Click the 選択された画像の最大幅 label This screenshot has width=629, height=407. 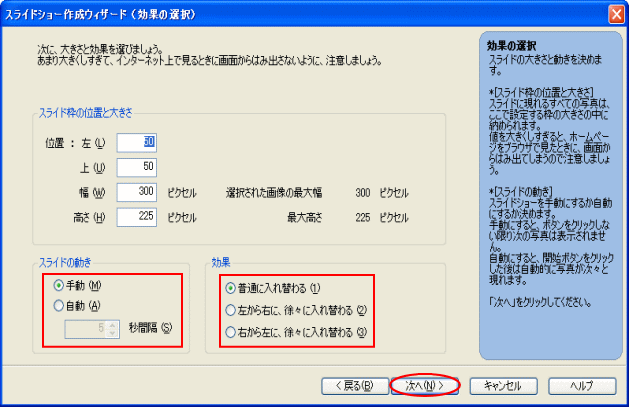point(274,193)
